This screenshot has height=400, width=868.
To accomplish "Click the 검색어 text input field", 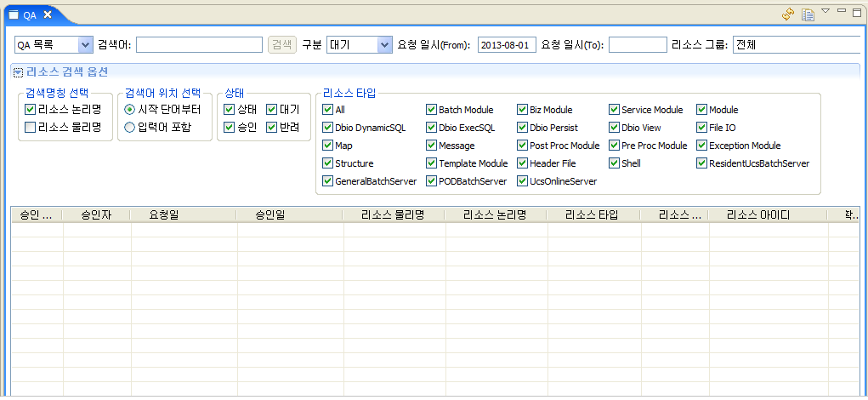I will point(199,44).
